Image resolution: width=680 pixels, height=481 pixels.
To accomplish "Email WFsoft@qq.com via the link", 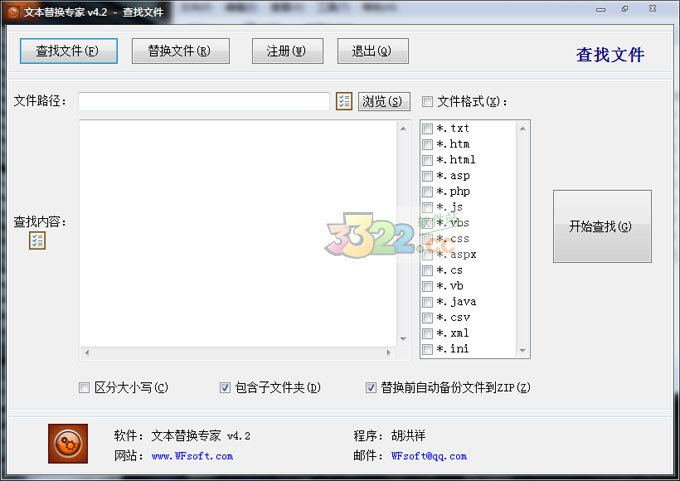I will pos(429,456).
